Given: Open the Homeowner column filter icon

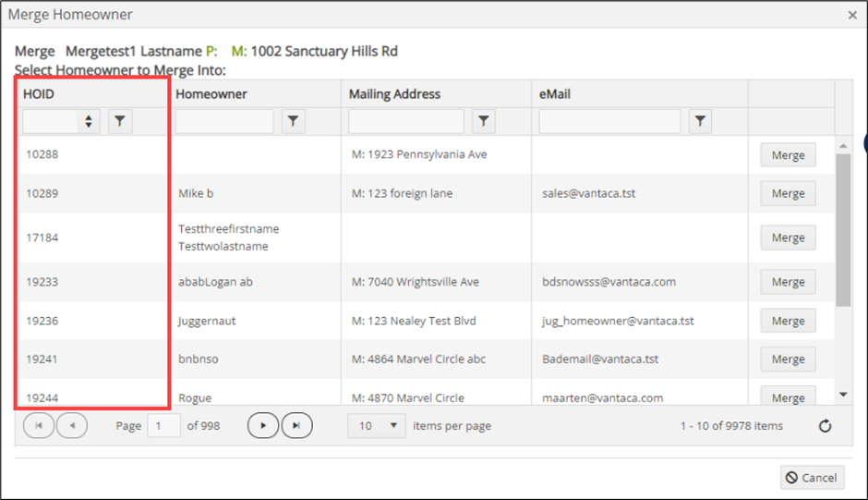Looking at the screenshot, I should 294,121.
